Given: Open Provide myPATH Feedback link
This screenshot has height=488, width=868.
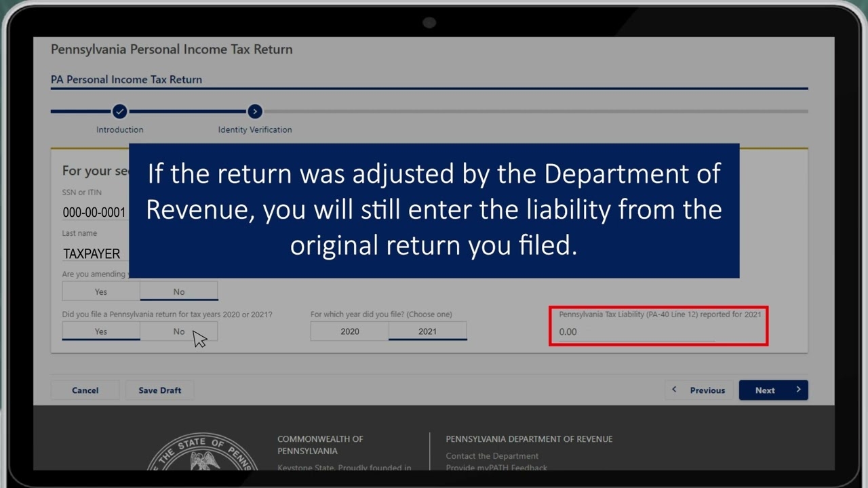Looking at the screenshot, I should (x=496, y=467).
